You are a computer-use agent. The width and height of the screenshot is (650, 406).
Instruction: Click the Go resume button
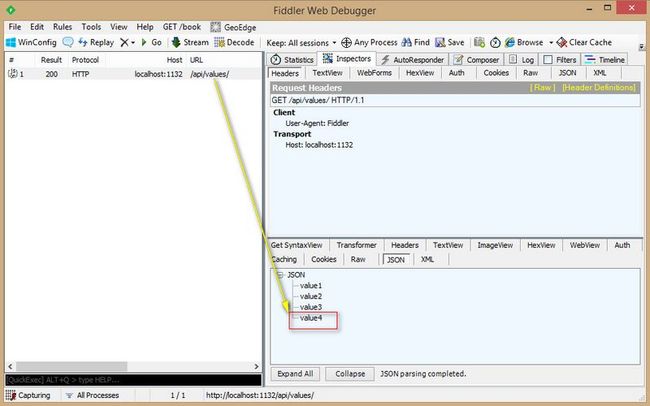tap(151, 42)
